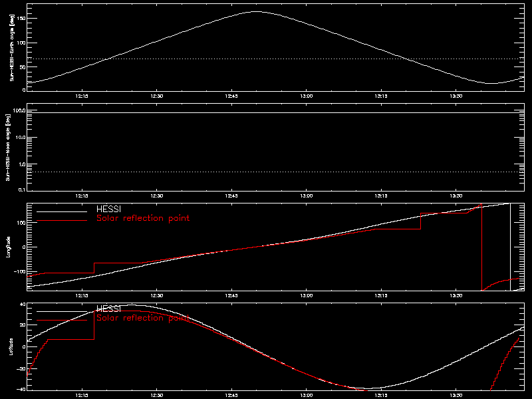Viewport: 532px width, 399px height.
Task: Click 13:30 time label under Earth angle plot
Action: (456, 96)
